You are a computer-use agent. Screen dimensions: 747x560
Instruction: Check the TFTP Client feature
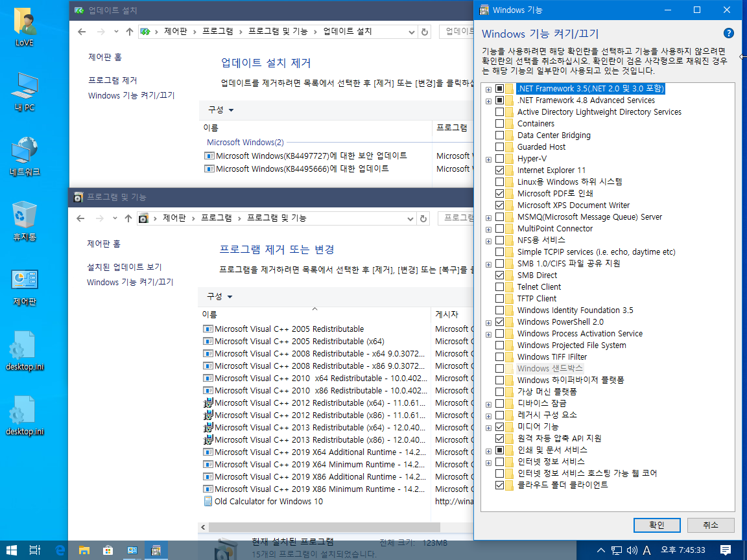[499, 299]
